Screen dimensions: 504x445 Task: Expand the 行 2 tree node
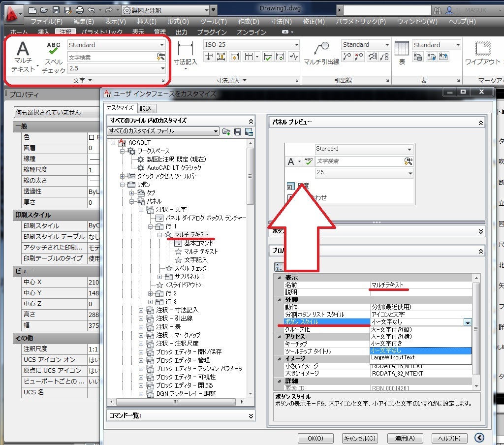point(150,293)
